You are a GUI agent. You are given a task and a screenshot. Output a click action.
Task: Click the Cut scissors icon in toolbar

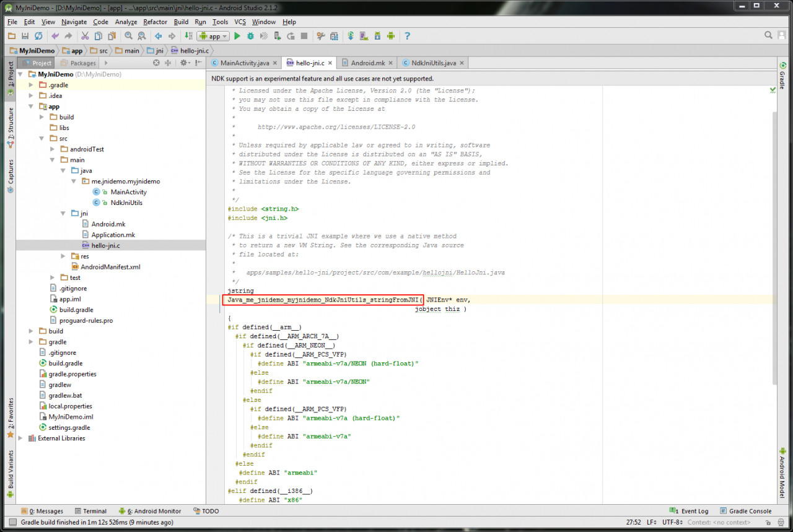pos(85,37)
